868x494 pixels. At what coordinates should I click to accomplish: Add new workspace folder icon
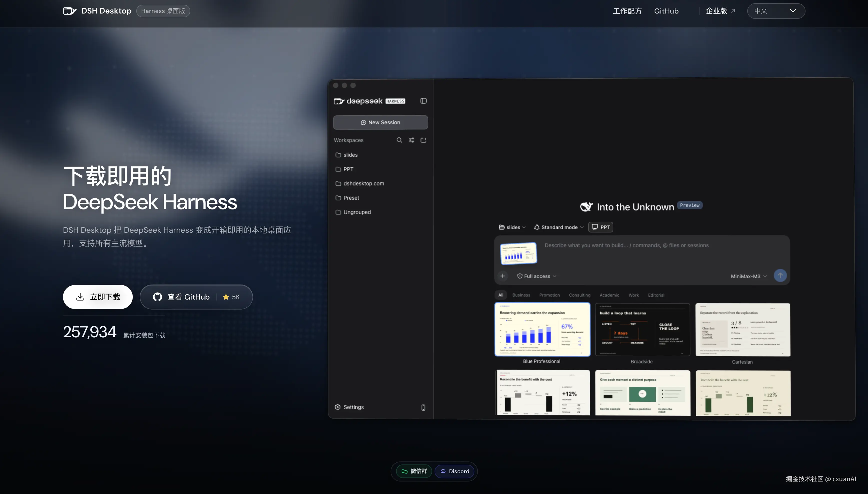point(423,140)
